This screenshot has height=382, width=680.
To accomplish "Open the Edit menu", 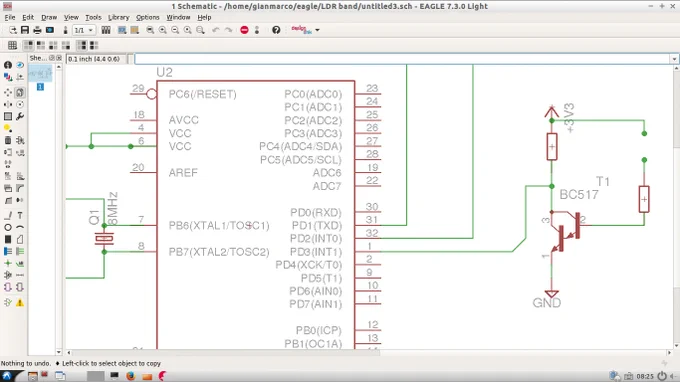I will (28, 17).
